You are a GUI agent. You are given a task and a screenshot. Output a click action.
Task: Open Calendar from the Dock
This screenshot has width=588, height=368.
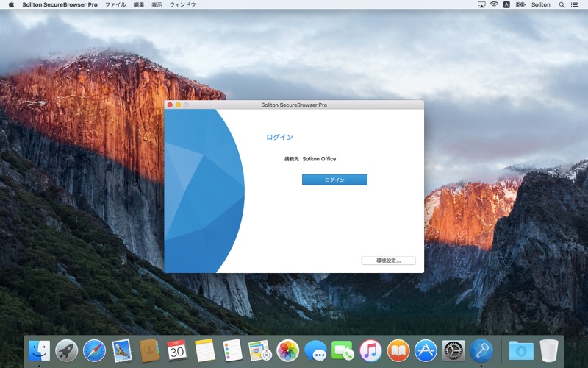tap(177, 351)
